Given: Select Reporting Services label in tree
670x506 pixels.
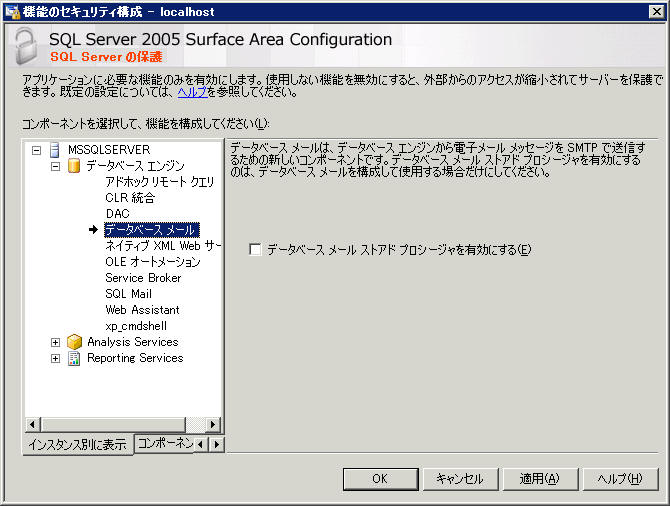Looking at the screenshot, I should point(135,358).
